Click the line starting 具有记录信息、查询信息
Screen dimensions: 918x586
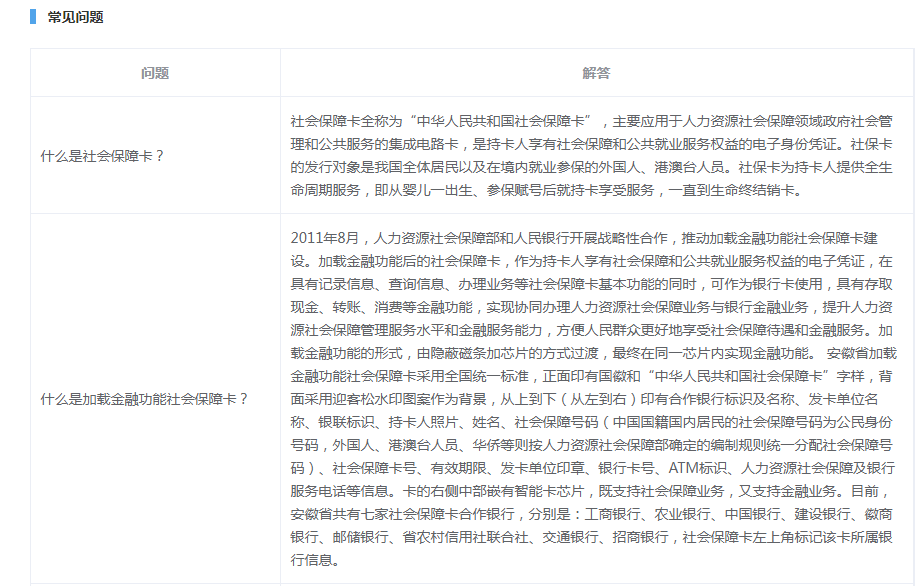point(590,284)
